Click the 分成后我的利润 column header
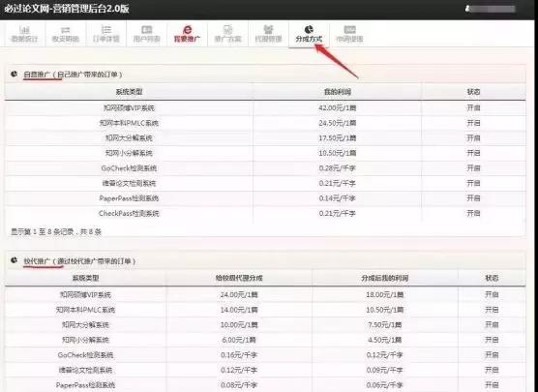Viewport: 538px width, 392px height. 384,278
